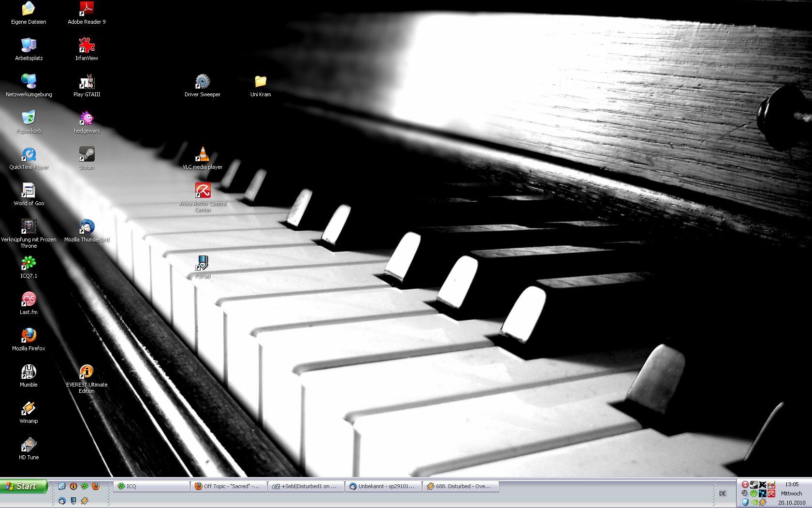Open the Adobe Reader 9 desktop shortcut
812x508 pixels.
[x=87, y=9]
